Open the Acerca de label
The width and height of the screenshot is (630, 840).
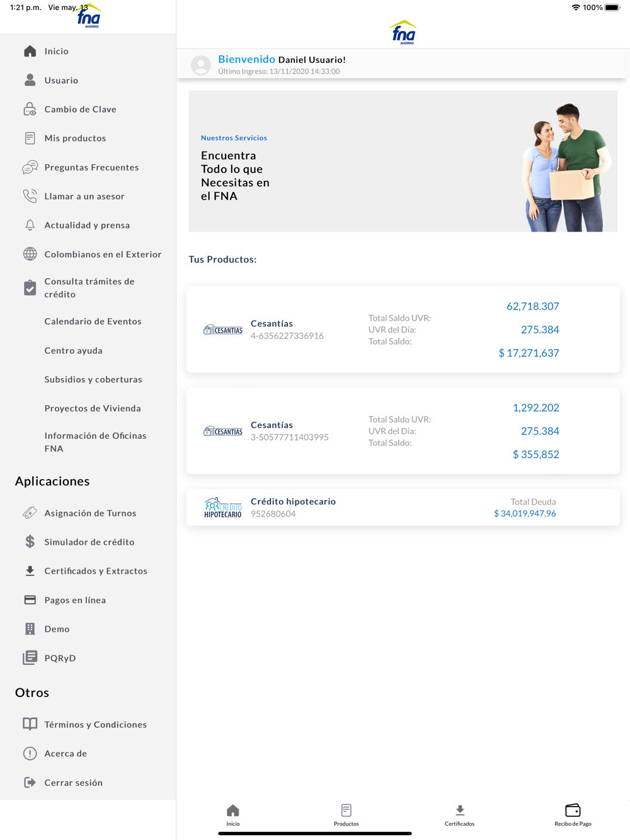tap(66, 753)
